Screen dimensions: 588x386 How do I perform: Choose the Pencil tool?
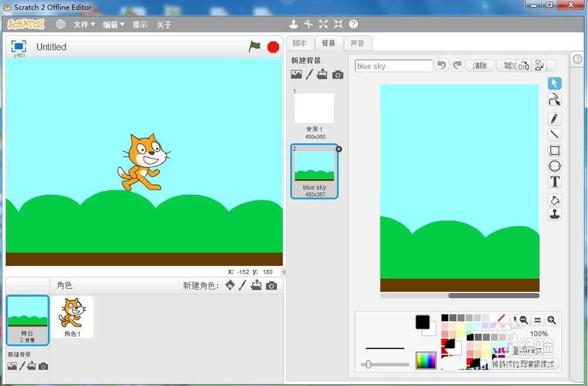click(x=554, y=119)
